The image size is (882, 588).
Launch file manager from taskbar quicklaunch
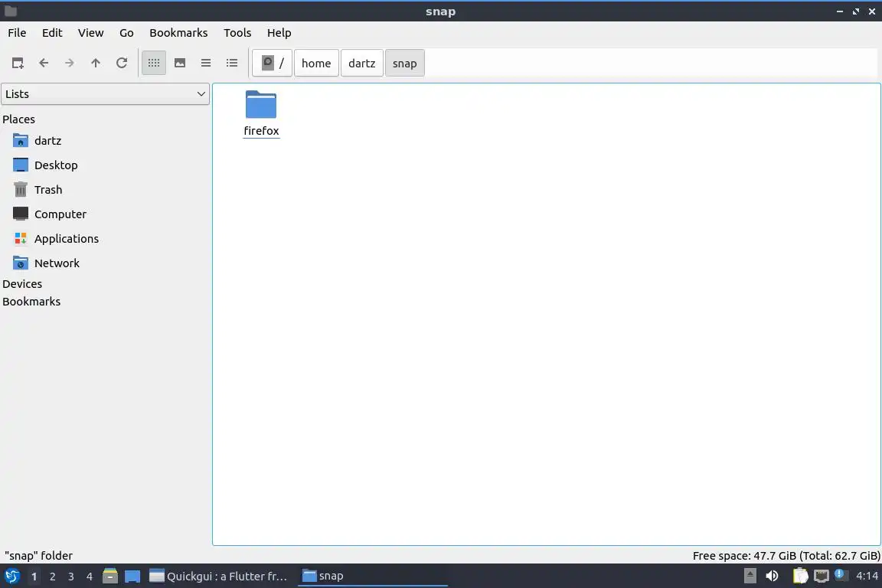[110, 576]
